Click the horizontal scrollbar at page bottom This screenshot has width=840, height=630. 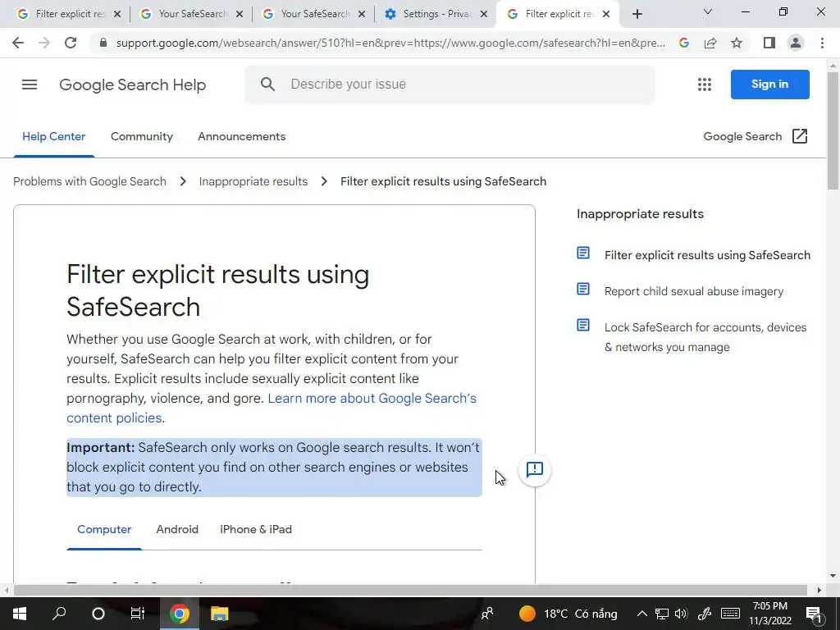pos(410,590)
